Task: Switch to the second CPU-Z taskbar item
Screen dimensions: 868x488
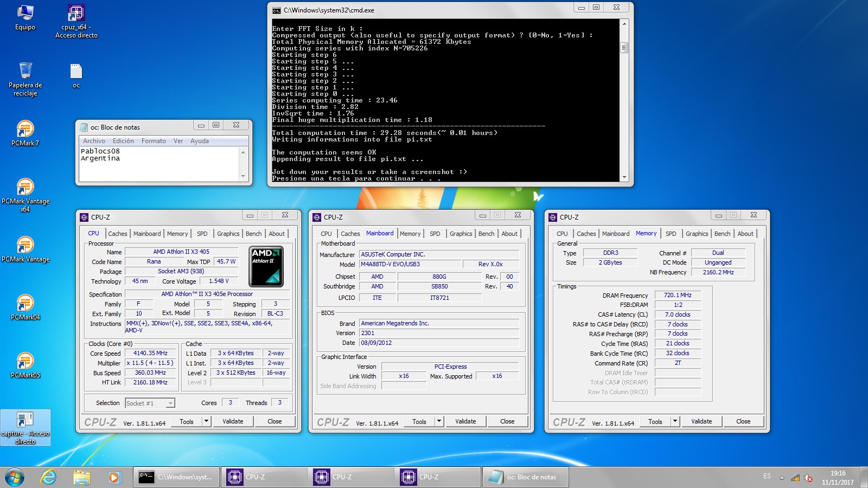Action: click(350, 477)
